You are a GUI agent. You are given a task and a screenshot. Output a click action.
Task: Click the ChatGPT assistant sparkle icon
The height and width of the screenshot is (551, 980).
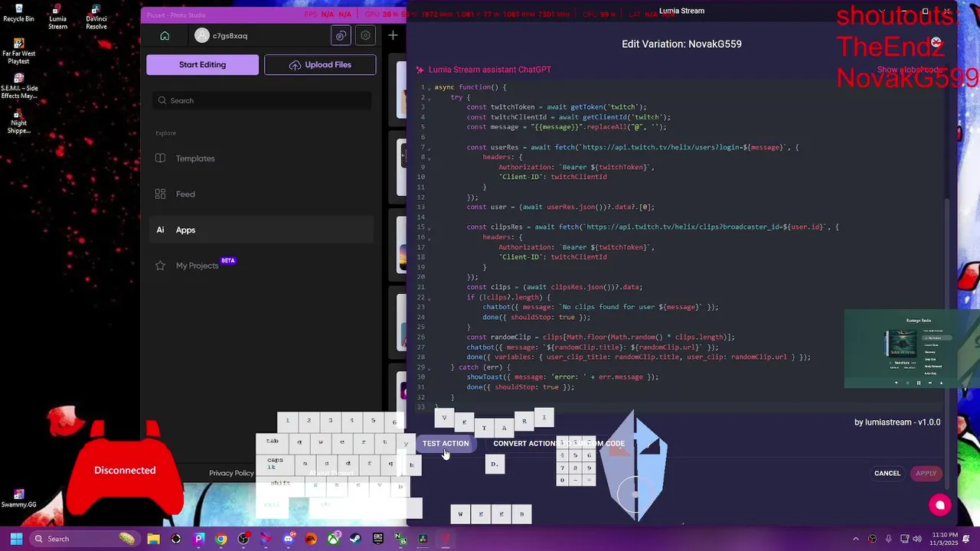pos(420,70)
